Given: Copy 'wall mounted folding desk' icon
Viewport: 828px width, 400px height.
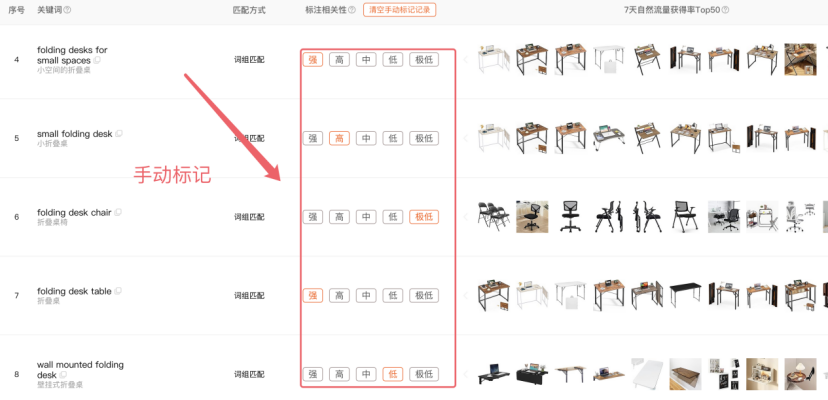Looking at the screenshot, I should pos(63,375).
